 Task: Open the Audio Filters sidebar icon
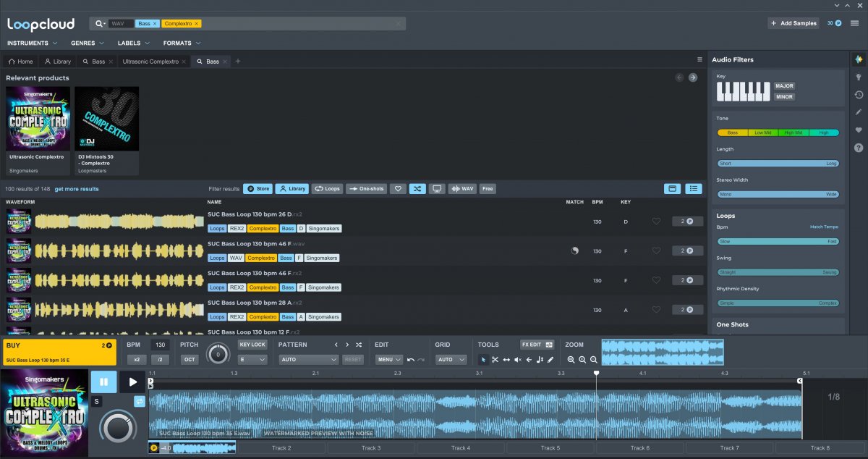859,59
